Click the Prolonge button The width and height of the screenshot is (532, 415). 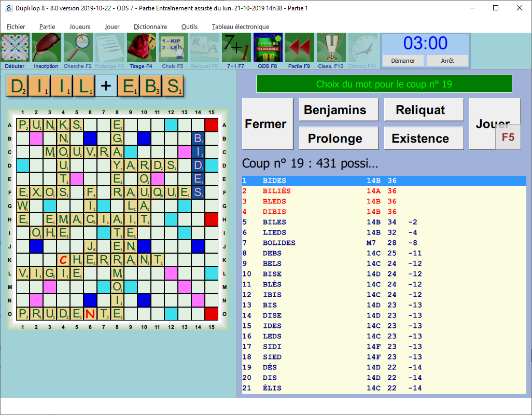(x=335, y=139)
